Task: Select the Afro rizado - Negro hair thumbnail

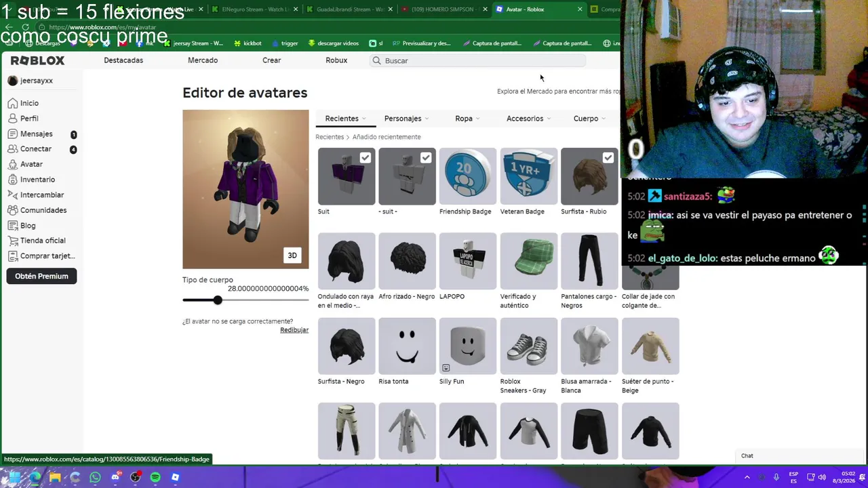Action: (x=407, y=262)
